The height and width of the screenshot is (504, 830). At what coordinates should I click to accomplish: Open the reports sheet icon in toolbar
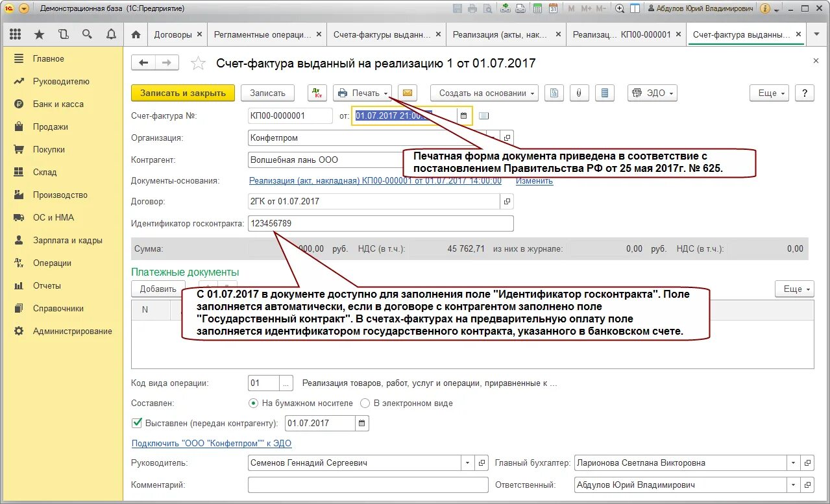click(554, 93)
